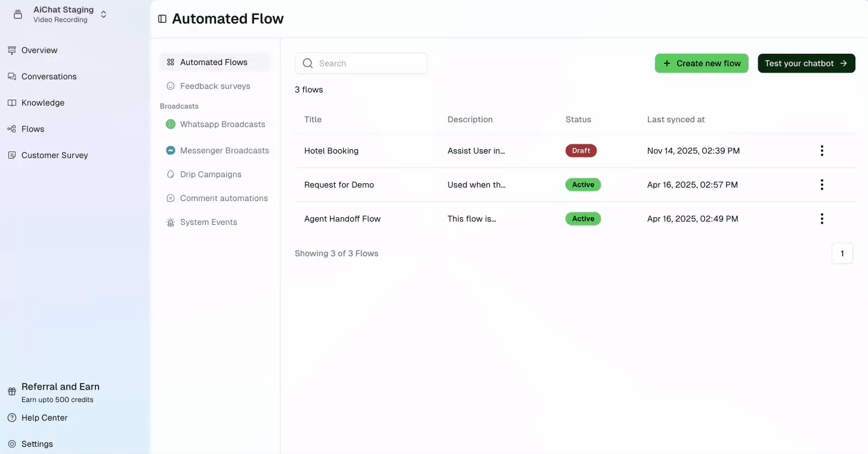This screenshot has width=868, height=454.
Task: Click the Status column header
Action: pyautogui.click(x=578, y=119)
